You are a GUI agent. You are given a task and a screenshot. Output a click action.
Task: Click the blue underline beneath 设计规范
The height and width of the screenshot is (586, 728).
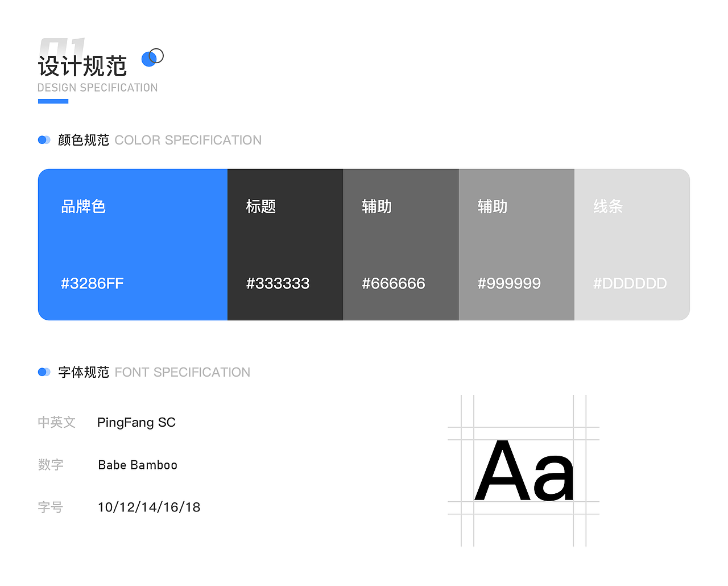(x=53, y=101)
